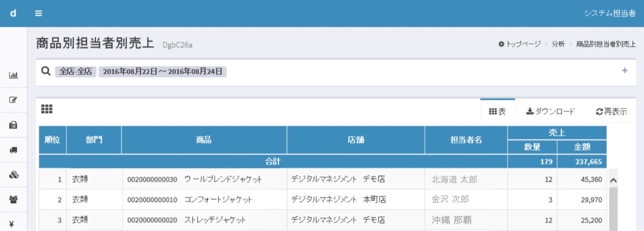Click the table vertical scrollbar track
Image resolution: width=644 pixels, height=231 pixels.
click(x=613, y=209)
